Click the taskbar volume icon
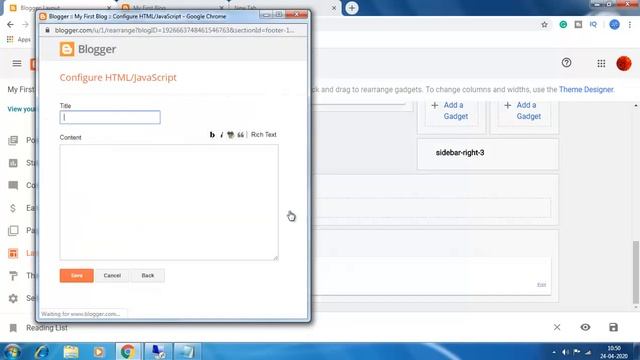Image resolution: width=640 pixels, height=360 pixels. pos(565,352)
